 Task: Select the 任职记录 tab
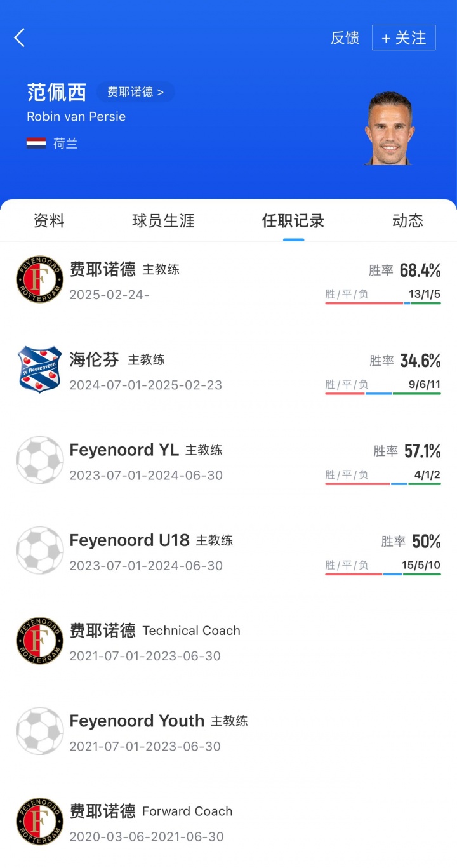(x=293, y=221)
